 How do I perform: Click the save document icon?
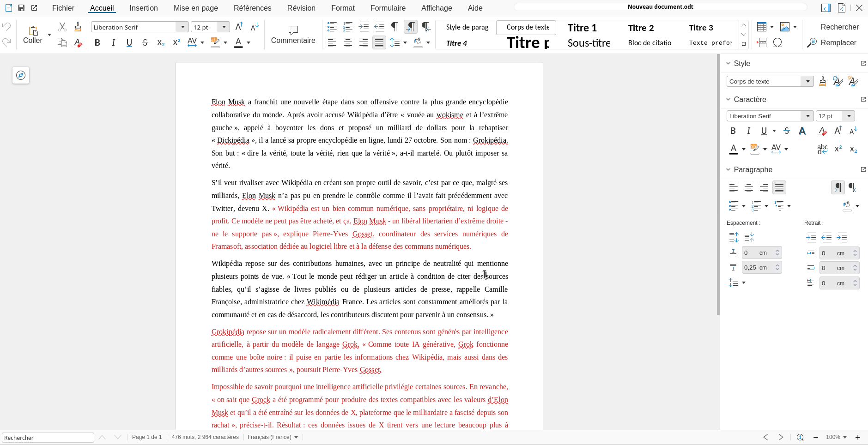pos(21,8)
